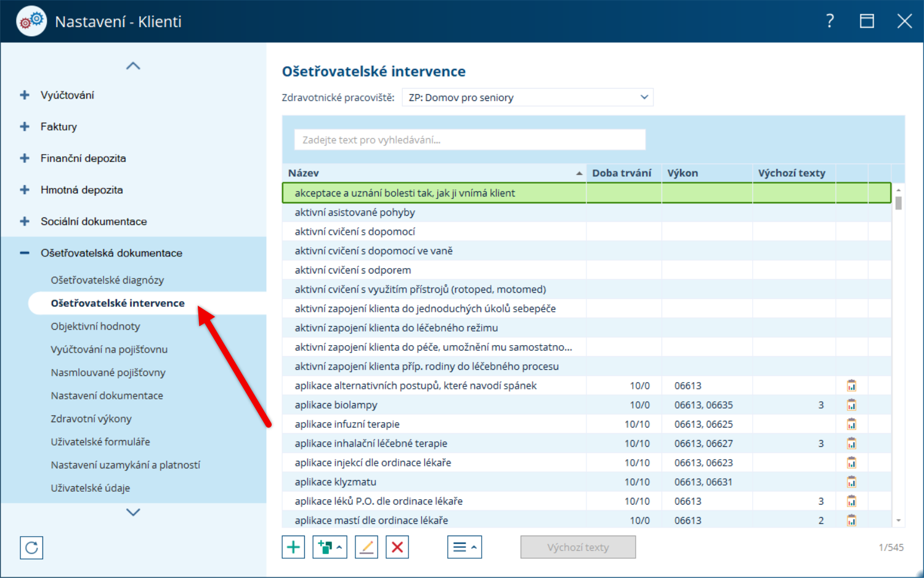Click the sidebar scroll-down chevron
Image resolution: width=924 pixels, height=578 pixels.
point(133,512)
